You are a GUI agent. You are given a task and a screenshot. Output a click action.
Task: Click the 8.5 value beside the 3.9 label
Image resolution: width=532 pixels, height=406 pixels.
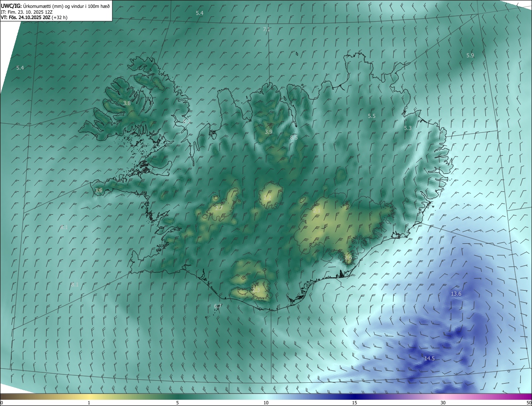[294, 137]
